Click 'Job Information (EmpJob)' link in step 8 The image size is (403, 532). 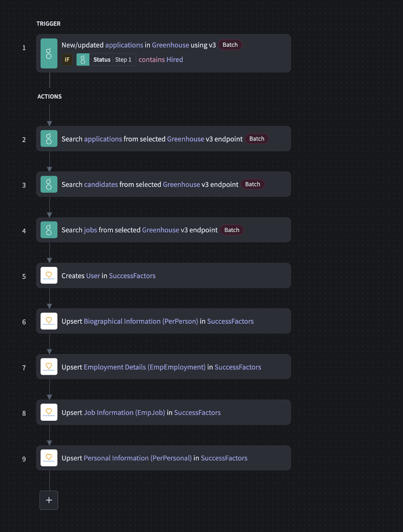(x=124, y=413)
